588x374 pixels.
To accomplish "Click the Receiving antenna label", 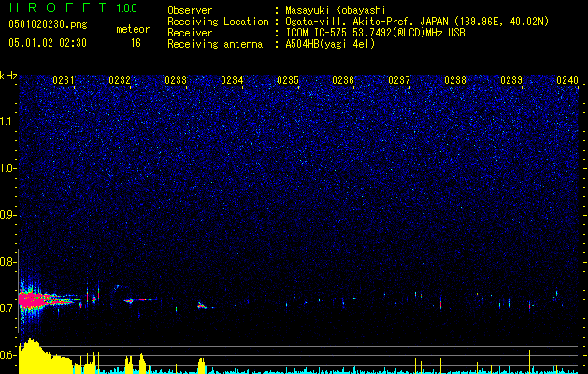I will coord(215,44).
